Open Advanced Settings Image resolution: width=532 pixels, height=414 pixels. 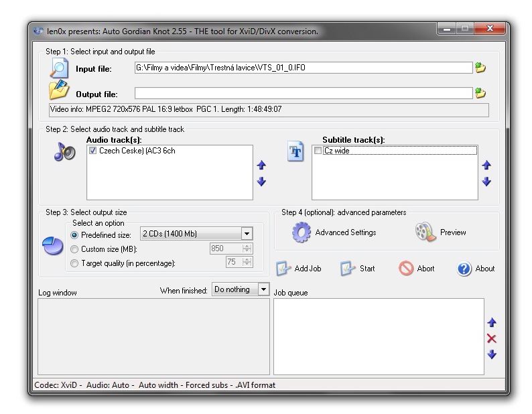click(x=345, y=232)
